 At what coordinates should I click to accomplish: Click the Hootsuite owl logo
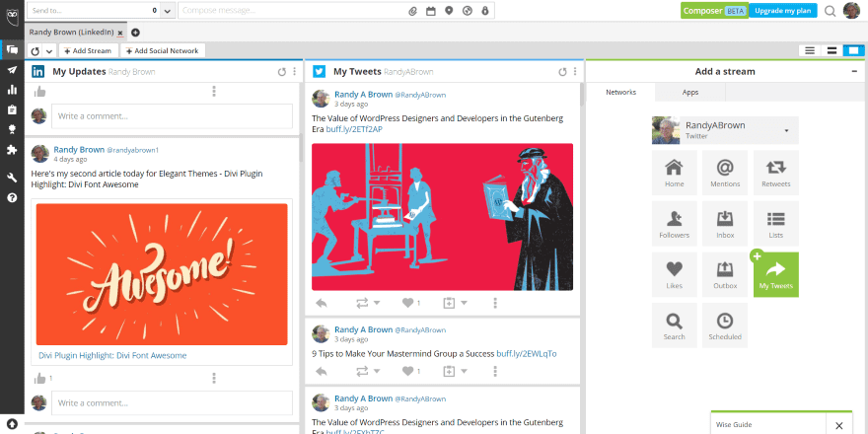pos(12,15)
